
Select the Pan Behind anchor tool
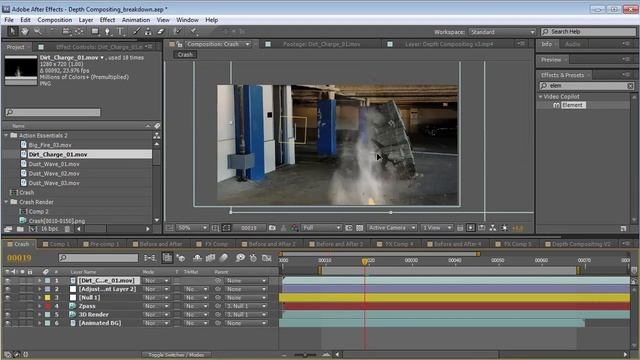pos(79,31)
